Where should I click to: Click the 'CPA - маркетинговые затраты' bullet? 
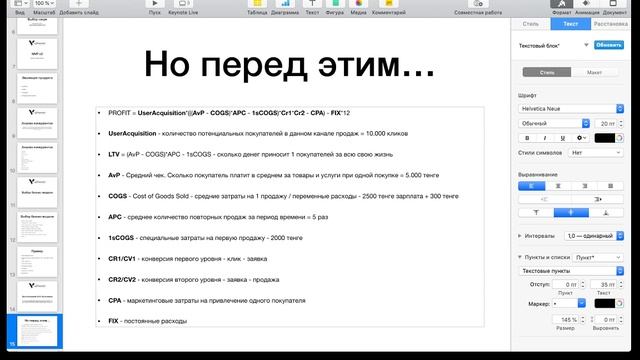click(x=207, y=300)
